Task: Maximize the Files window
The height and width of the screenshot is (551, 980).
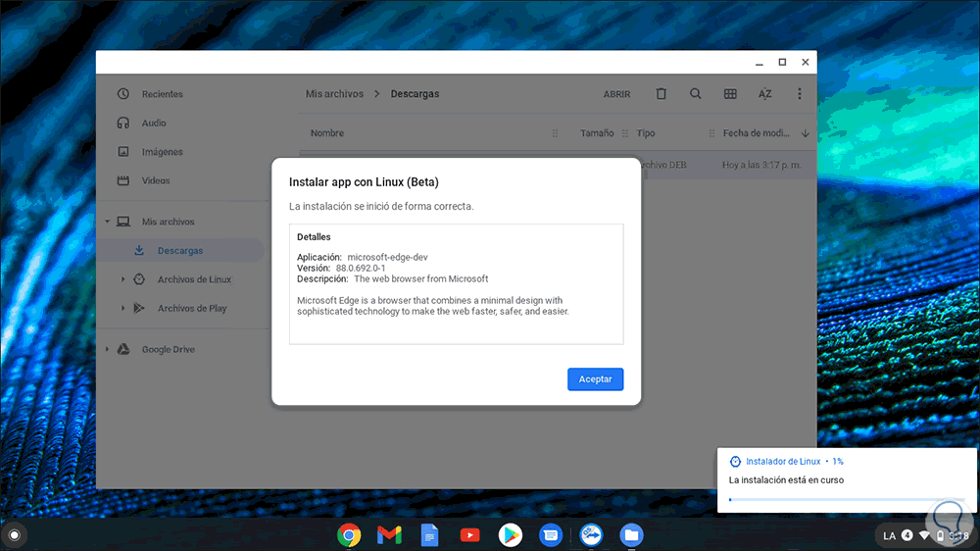Action: point(782,62)
